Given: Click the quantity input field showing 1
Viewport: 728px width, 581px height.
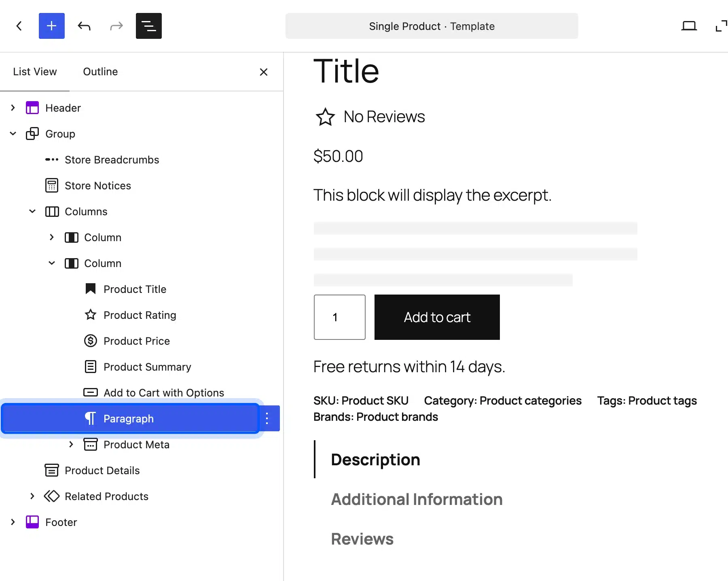Looking at the screenshot, I should click(340, 317).
